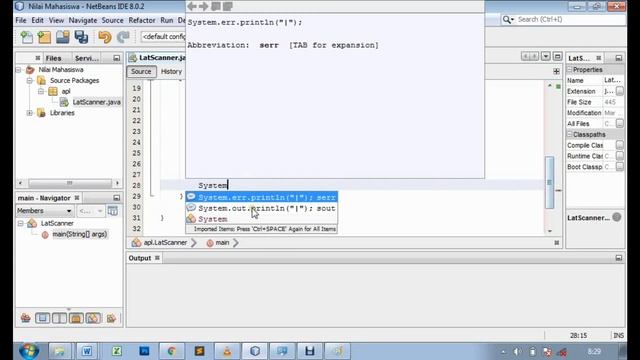Click the New Project toolbar icon
This screenshot has width=640, height=360.
(44, 37)
